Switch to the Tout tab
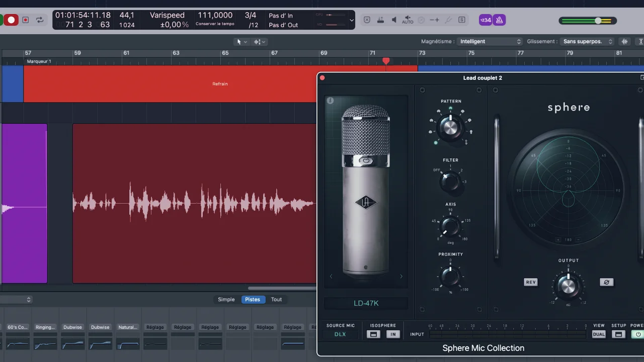644x362 pixels. click(x=276, y=299)
